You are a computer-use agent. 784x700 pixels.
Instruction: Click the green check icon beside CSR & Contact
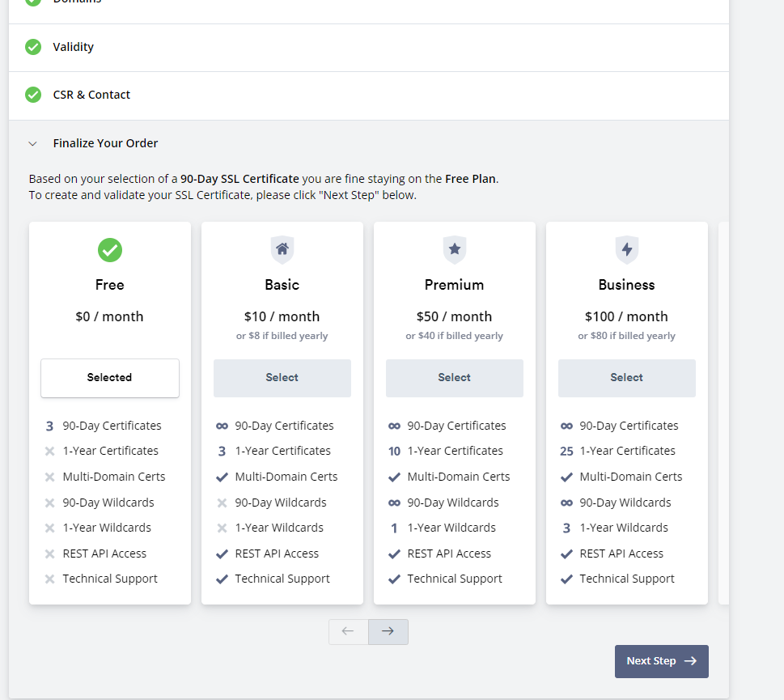(33, 95)
